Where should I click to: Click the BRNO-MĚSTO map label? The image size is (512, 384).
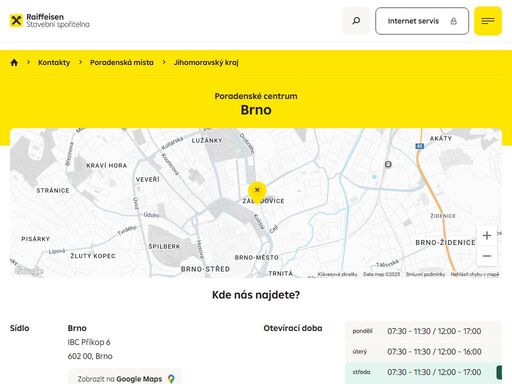click(257, 257)
